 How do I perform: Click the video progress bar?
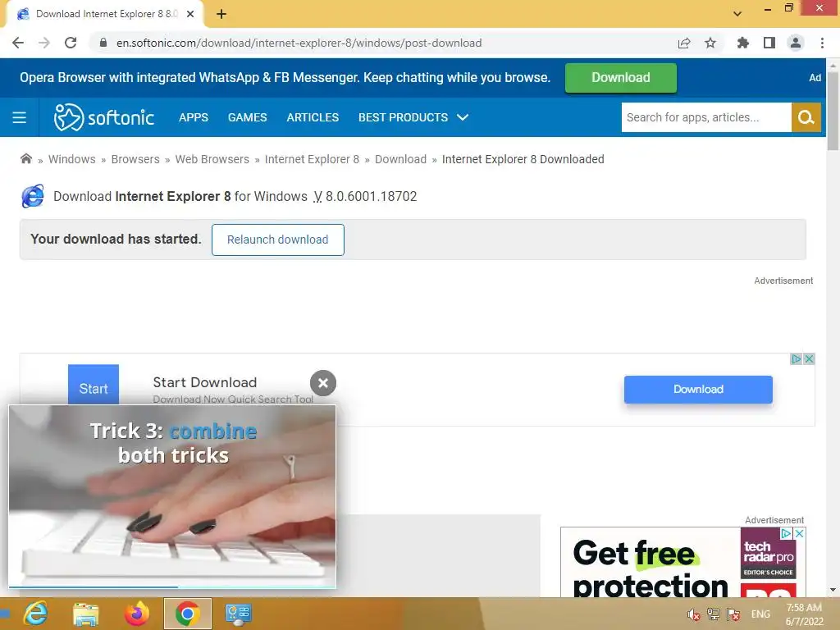pos(172,587)
